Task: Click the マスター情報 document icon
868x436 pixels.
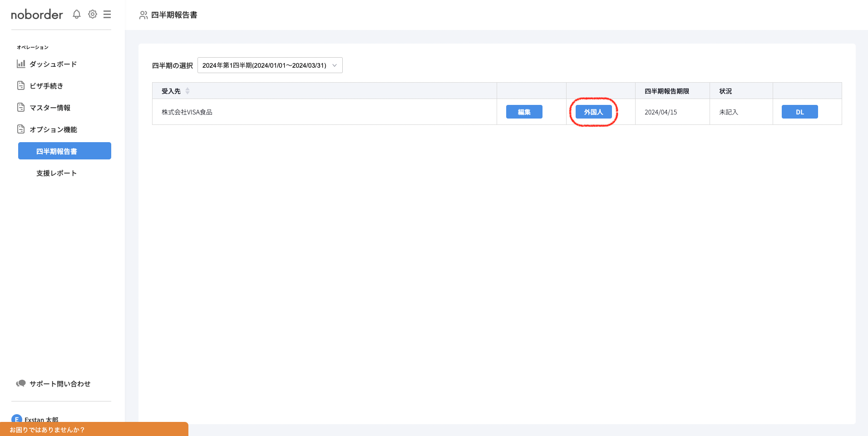Action: pos(21,108)
